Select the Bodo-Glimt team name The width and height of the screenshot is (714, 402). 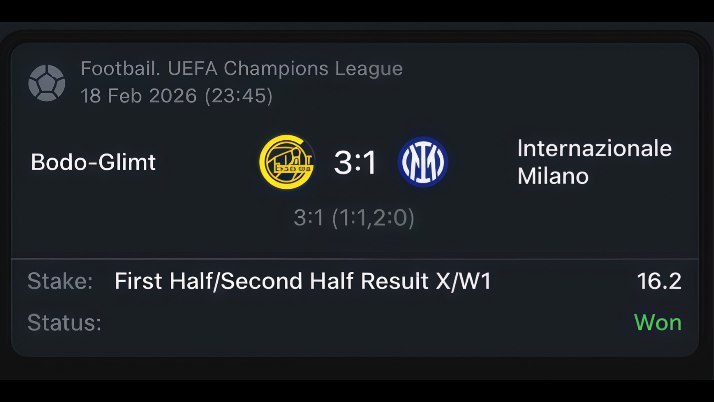coord(93,162)
